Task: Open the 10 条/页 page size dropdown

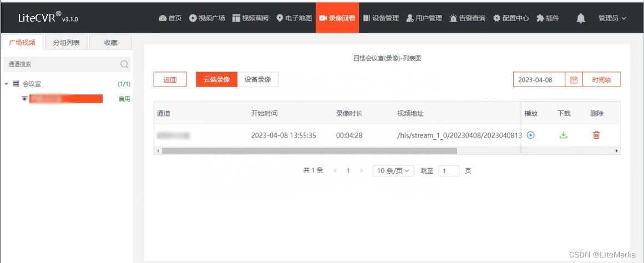Action: (x=393, y=170)
